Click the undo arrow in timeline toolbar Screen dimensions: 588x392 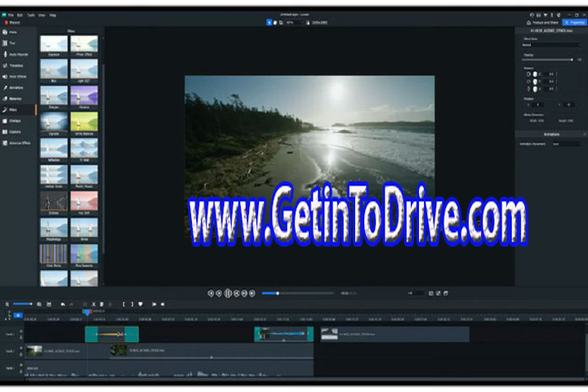[63, 305]
